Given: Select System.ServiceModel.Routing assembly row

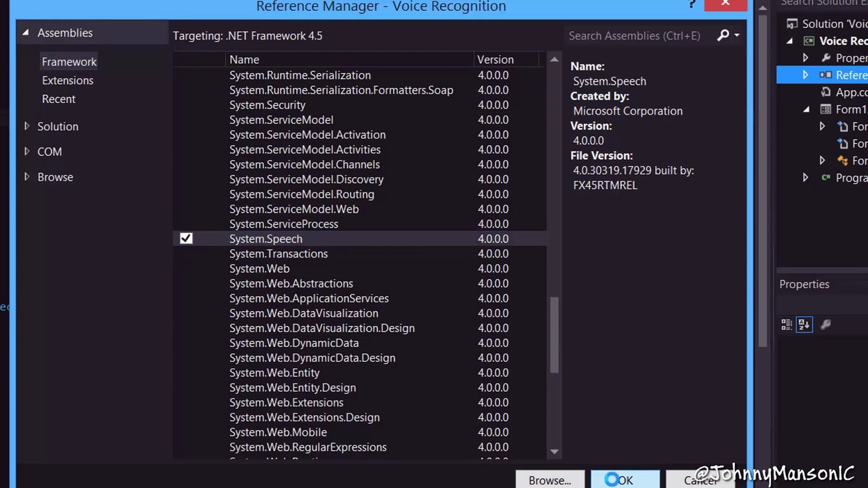Looking at the screenshot, I should pos(359,195).
